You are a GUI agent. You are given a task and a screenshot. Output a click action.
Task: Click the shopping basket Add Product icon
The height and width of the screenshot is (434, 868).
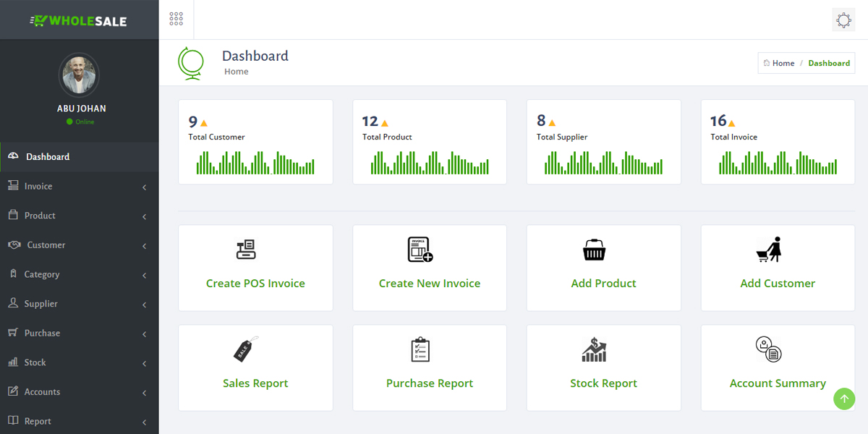[x=594, y=250]
